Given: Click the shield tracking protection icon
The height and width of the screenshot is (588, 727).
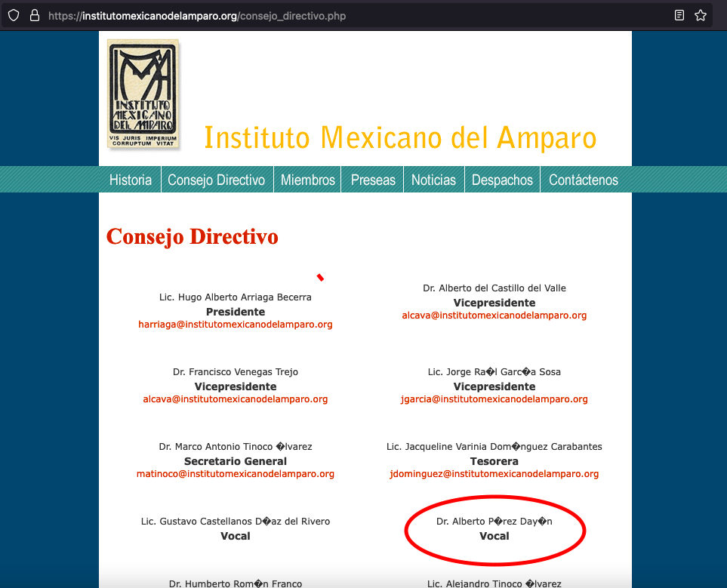Looking at the screenshot, I should (x=14, y=15).
